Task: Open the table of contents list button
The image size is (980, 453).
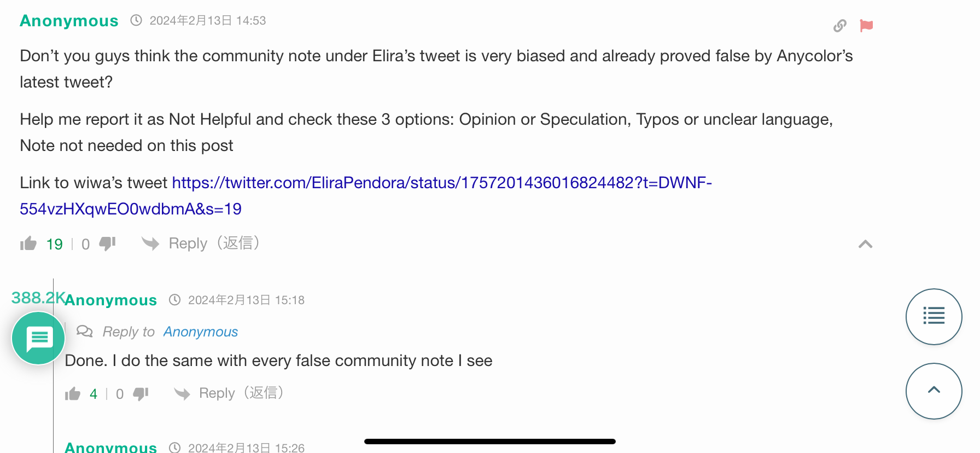Action: click(x=934, y=316)
